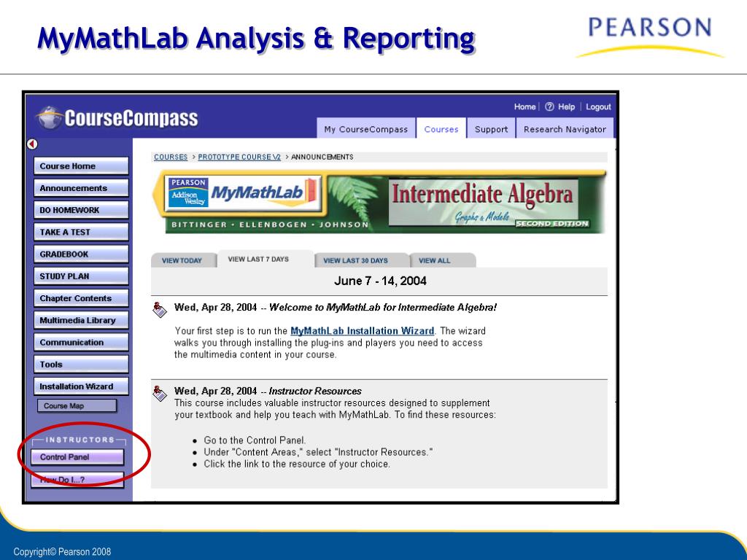Open TAKE A TEST
Image resolution: width=747 pixels, height=560 pixels.
[81, 233]
